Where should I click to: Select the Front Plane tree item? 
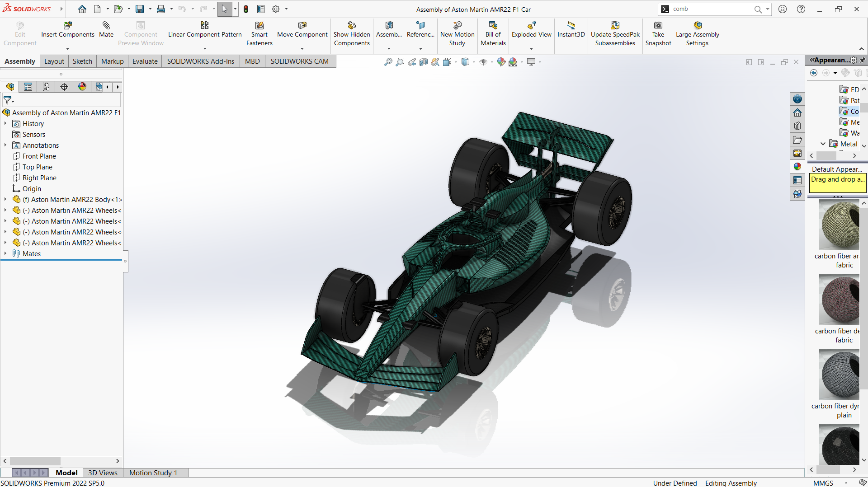click(x=39, y=156)
